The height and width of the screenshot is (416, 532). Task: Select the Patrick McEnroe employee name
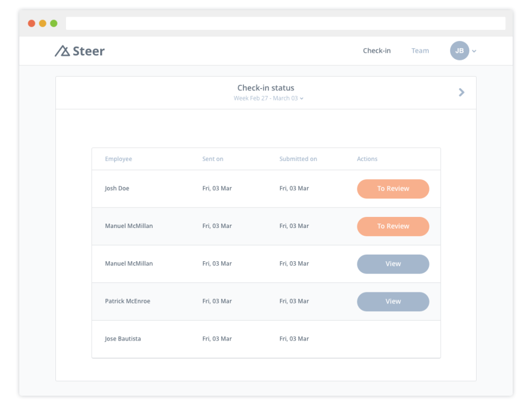click(127, 301)
